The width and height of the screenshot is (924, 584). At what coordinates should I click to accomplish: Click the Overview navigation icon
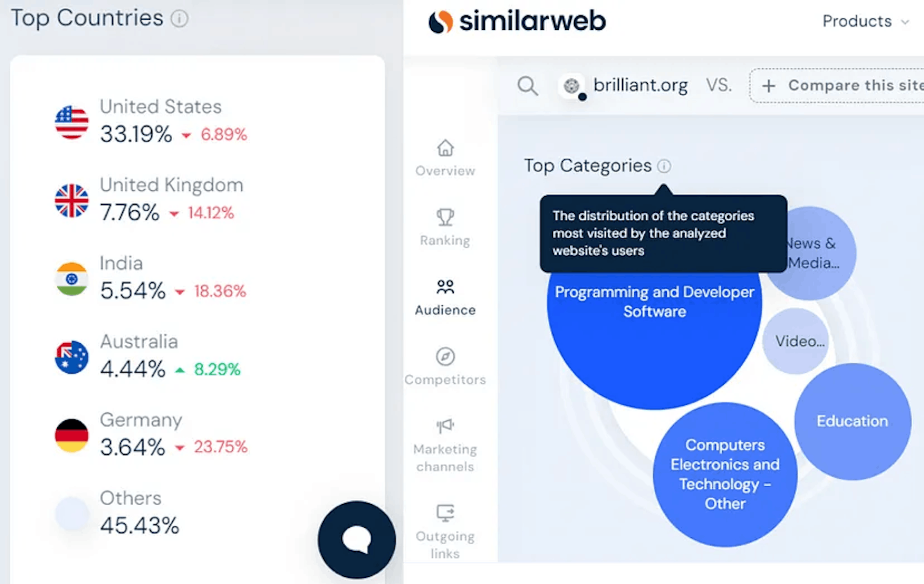(446, 148)
